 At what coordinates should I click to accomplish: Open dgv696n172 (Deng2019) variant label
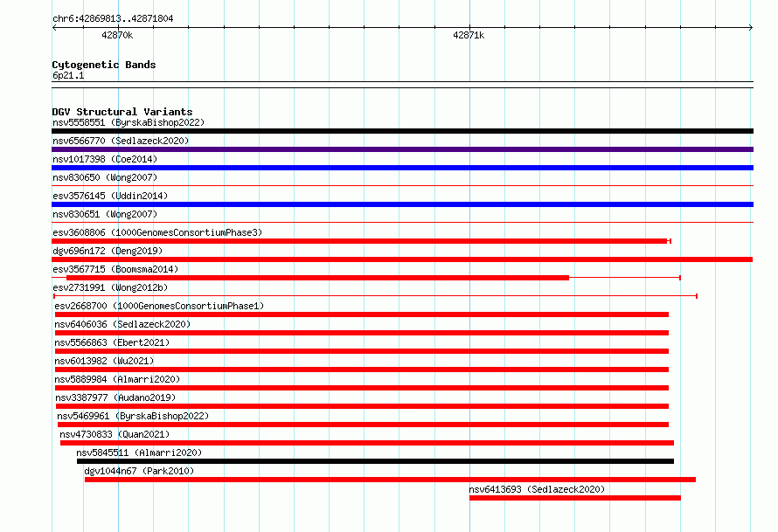108,251
